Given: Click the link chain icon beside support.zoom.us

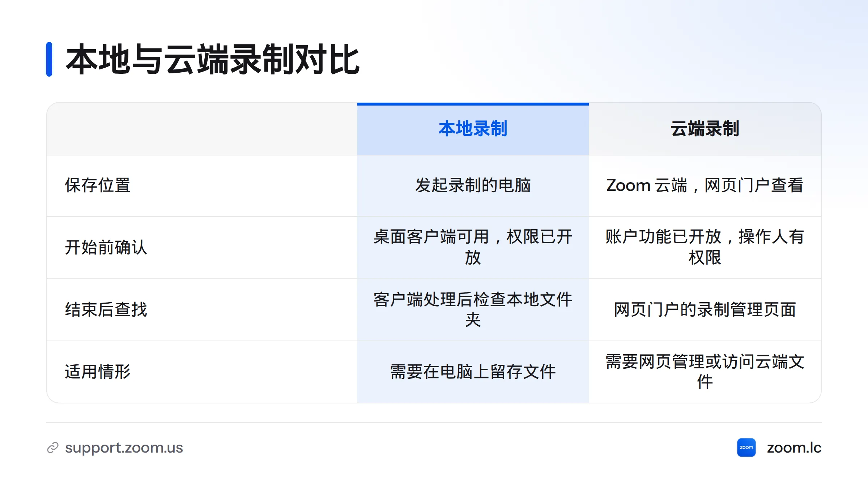Looking at the screenshot, I should tap(53, 448).
